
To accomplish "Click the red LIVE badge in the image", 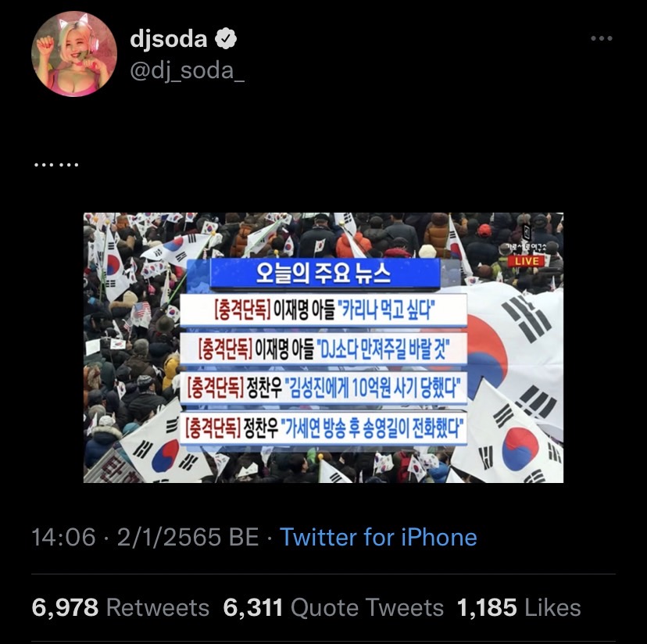I will tap(526, 261).
